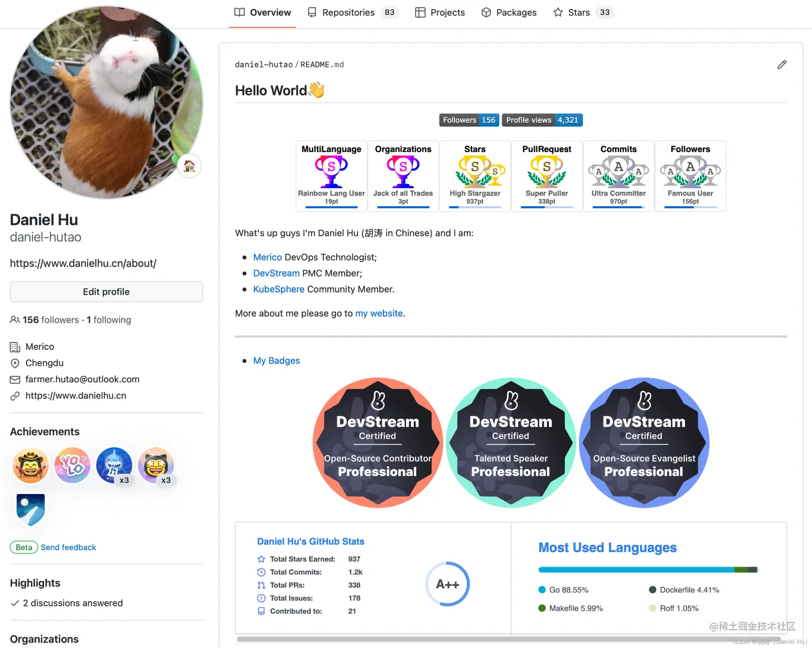Screen dimensions: 812x648
Task: Select the Pull Shark achievement badge
Action: [x=114, y=465]
